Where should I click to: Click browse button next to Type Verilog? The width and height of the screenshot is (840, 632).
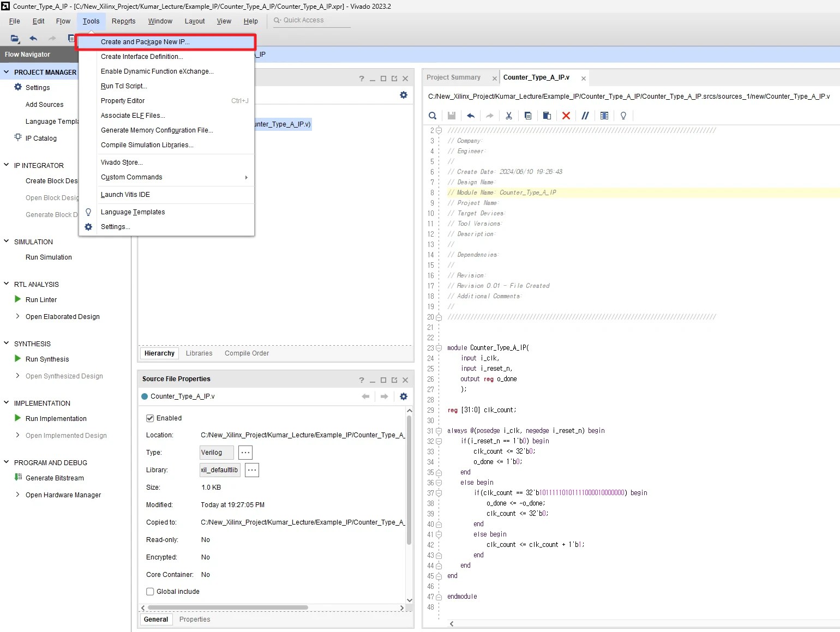pyautogui.click(x=245, y=453)
